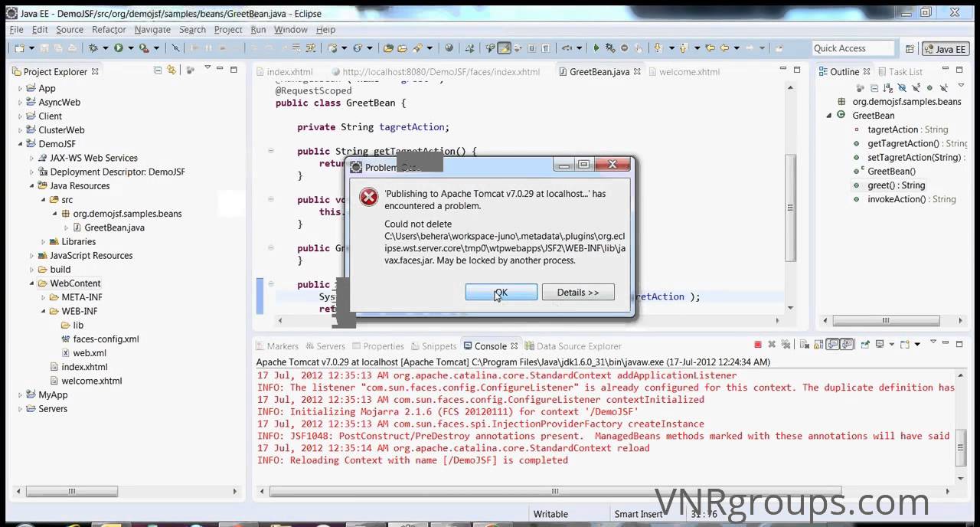Image resolution: width=980 pixels, height=527 pixels.
Task: Expand the Servers project node
Action: click(x=21, y=409)
